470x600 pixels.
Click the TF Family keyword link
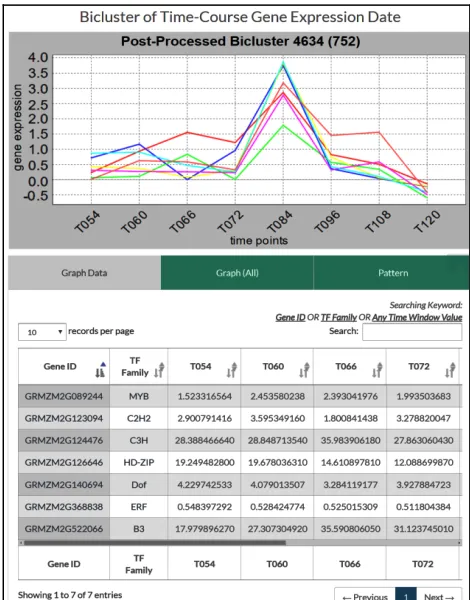(338, 318)
